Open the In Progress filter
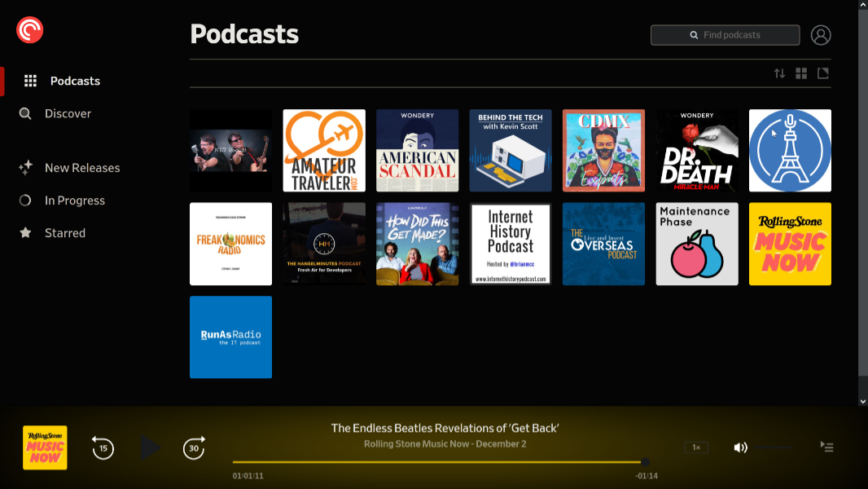868x489 pixels. [x=74, y=200]
